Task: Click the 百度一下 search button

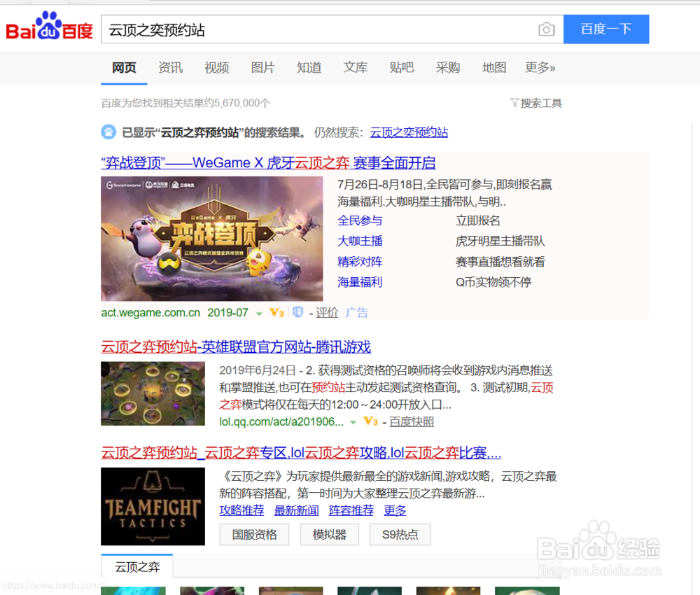Action: click(x=605, y=29)
